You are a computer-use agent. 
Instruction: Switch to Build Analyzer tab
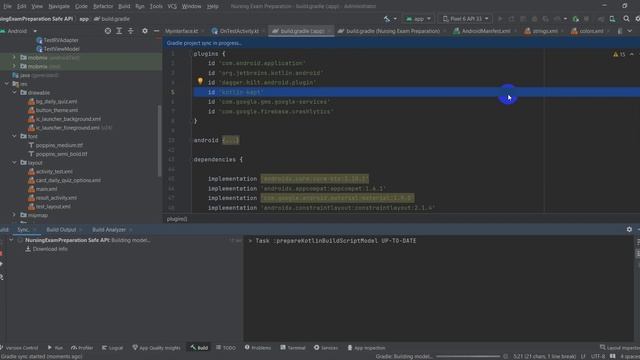click(x=109, y=230)
